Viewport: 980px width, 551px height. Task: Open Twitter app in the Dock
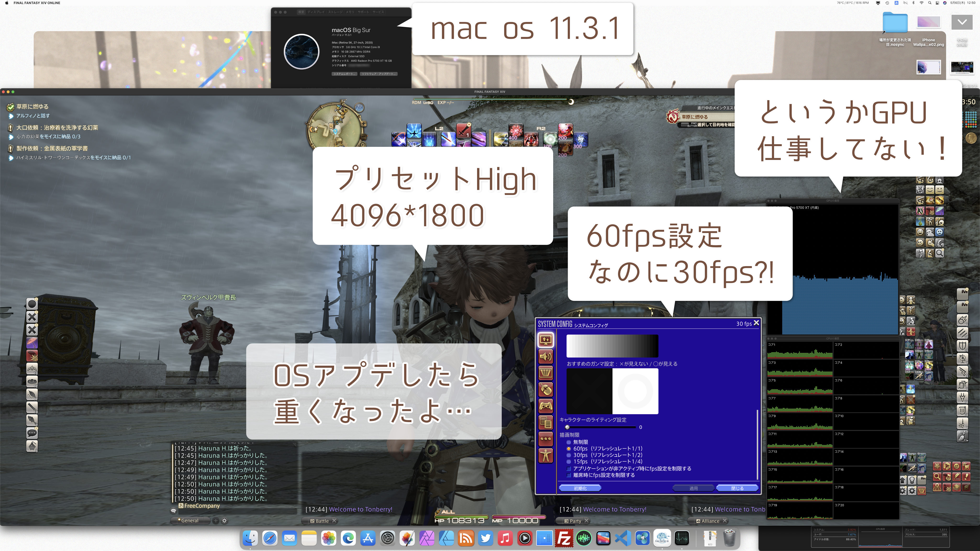(485, 538)
